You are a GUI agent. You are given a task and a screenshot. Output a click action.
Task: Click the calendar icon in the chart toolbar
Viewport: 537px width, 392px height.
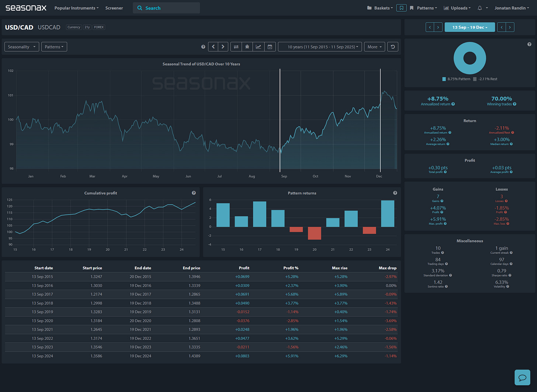click(270, 47)
